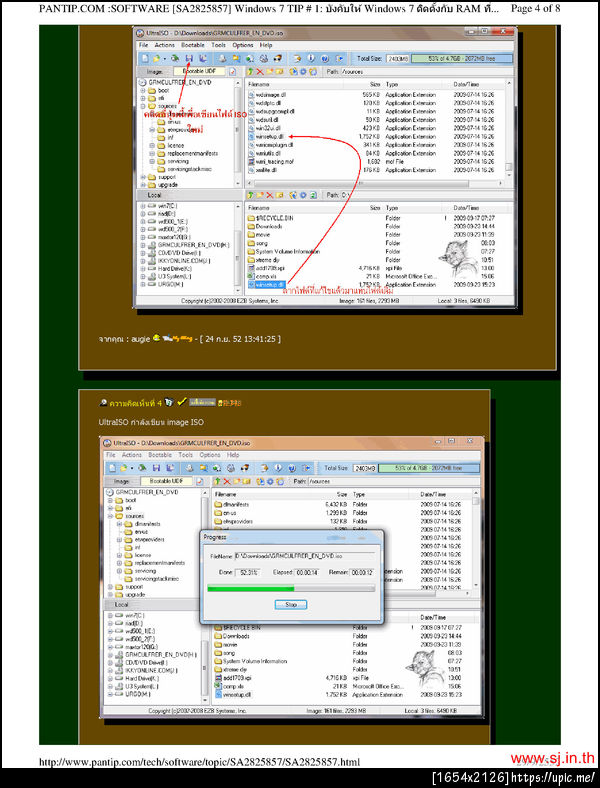Click Make CD image icon in upper UltraISO toolbar
The image size is (600, 788).
pyautogui.click(x=222, y=58)
